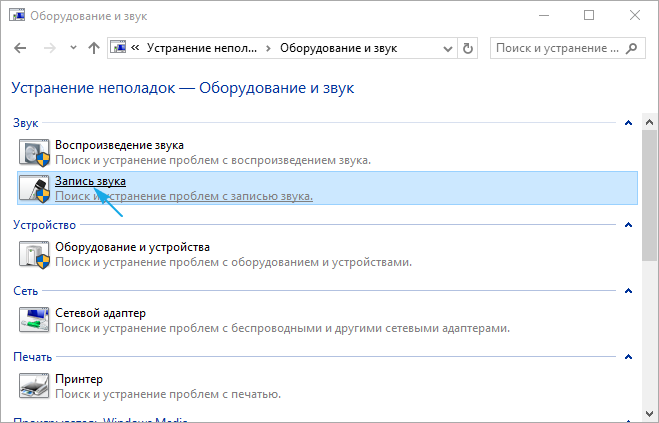
Task: Click the vertical scrollbar down arrow
Action: 650,414
